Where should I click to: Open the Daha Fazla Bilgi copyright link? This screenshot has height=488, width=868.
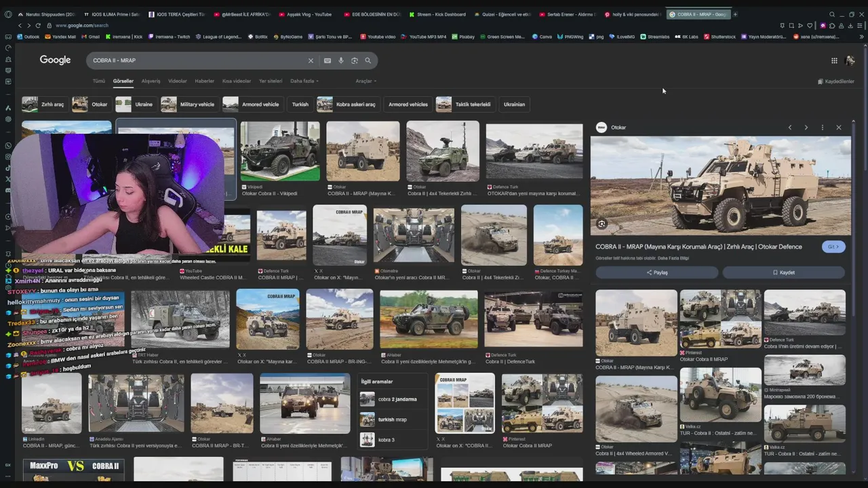675,258
